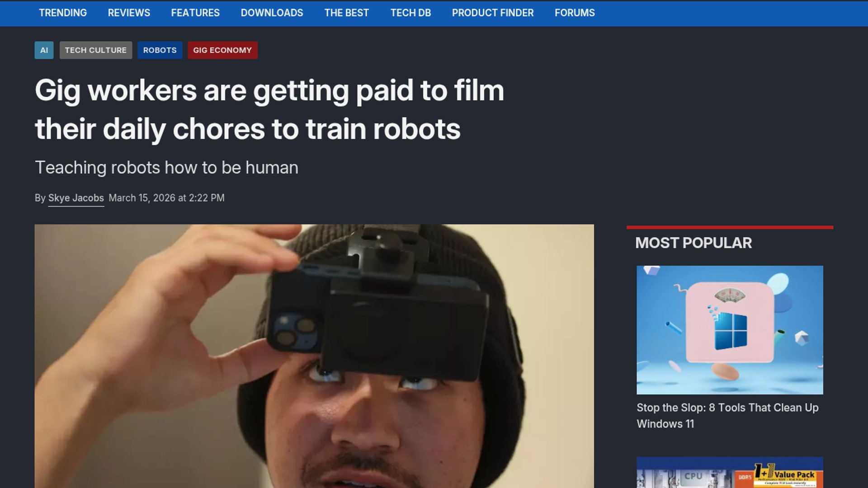The width and height of the screenshot is (868, 488).
Task: Click the MOST POPULAR heading
Action: [693, 243]
